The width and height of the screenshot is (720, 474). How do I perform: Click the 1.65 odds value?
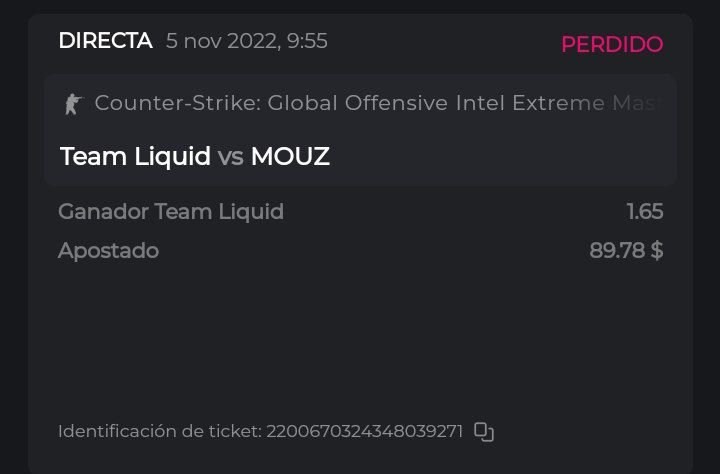pos(644,212)
